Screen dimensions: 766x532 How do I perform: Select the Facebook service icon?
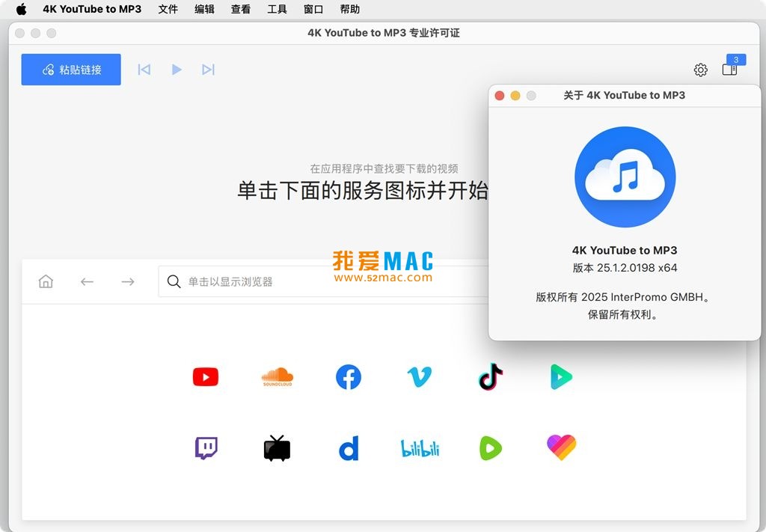(348, 377)
